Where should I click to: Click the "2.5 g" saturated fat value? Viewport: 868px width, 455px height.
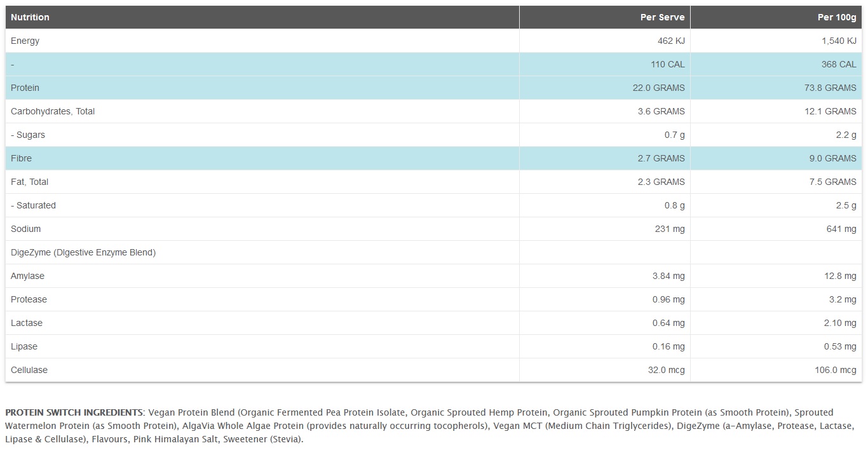(846, 205)
